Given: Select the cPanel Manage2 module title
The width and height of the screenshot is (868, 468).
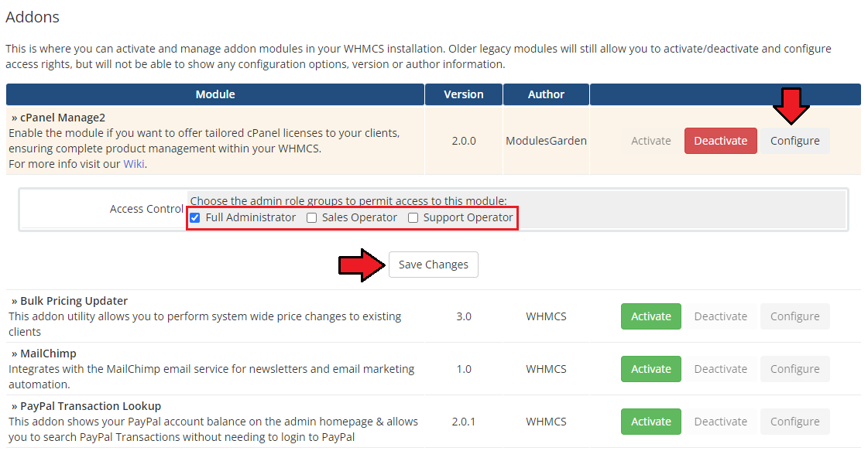Looking at the screenshot, I should (x=62, y=118).
